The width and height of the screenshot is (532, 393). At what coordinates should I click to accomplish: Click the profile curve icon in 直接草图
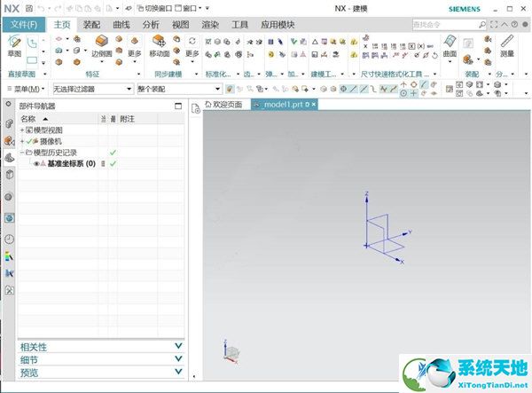[32, 43]
